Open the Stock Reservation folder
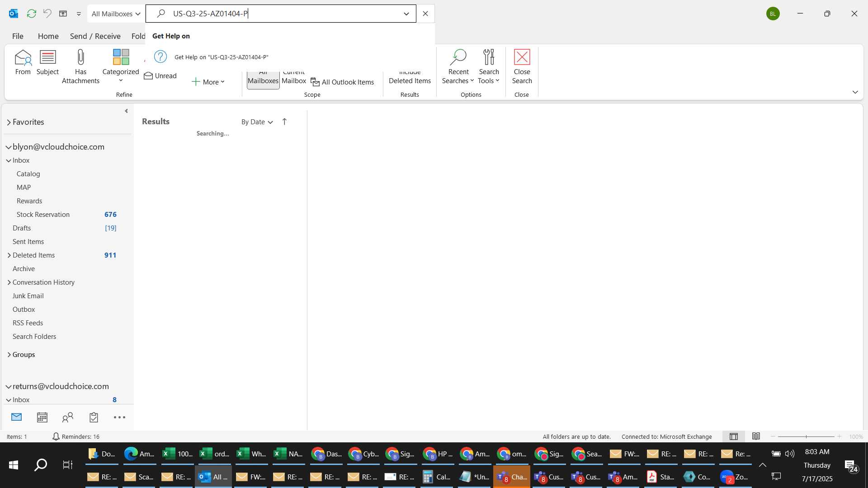Viewport: 868px width, 488px height. pyautogui.click(x=43, y=215)
